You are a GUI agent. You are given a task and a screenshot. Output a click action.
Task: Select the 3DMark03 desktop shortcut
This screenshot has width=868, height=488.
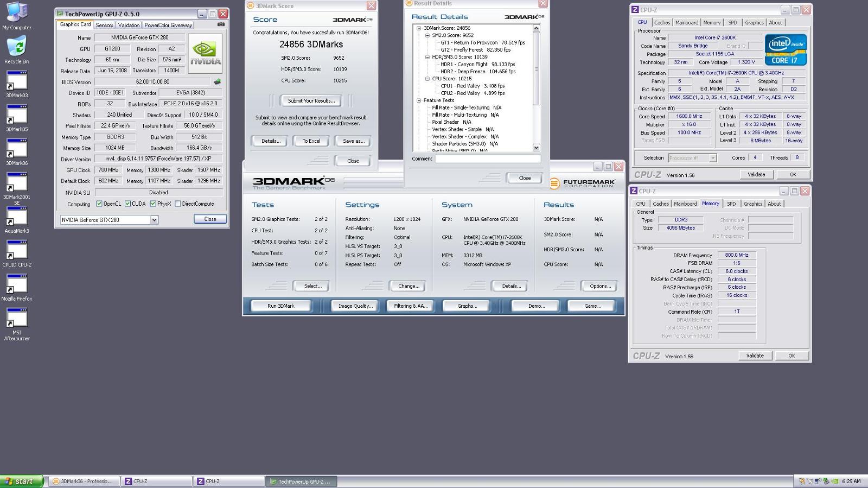[x=17, y=84]
